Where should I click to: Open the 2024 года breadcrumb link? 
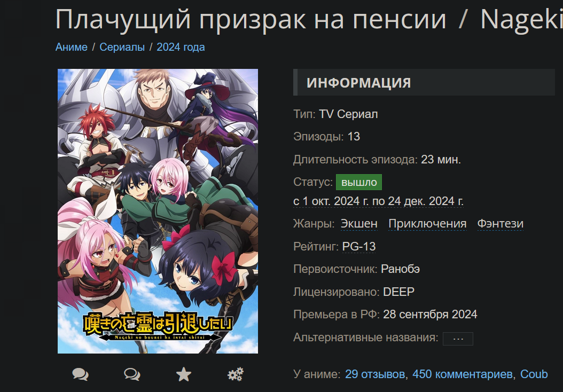[x=181, y=47]
